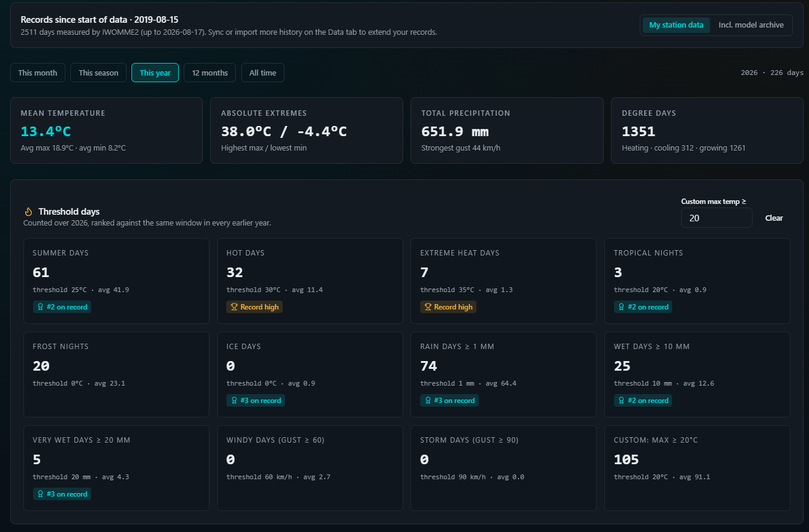Choose the This year range
This screenshot has height=532, width=809.
(155, 73)
